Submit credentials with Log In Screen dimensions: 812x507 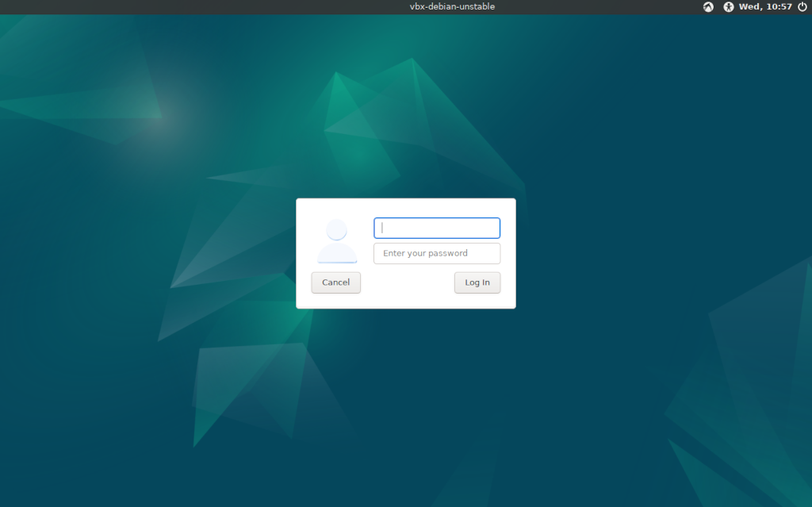[x=477, y=282]
